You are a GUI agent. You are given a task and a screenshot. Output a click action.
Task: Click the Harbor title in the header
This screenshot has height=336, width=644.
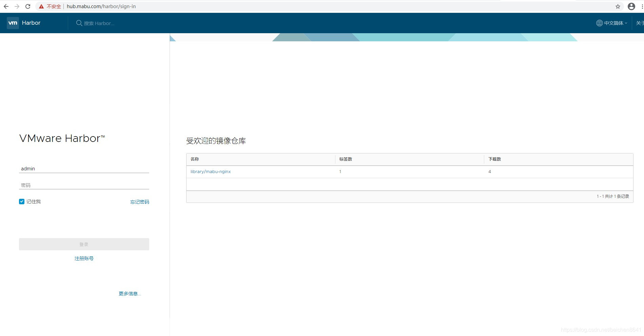click(31, 23)
